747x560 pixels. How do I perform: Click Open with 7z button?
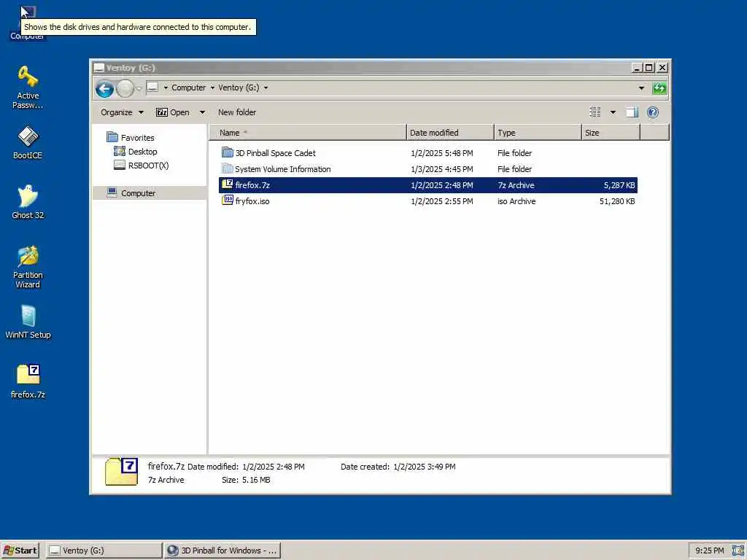point(173,112)
